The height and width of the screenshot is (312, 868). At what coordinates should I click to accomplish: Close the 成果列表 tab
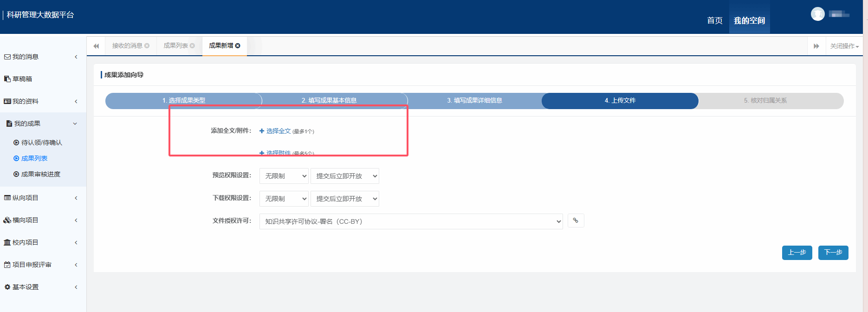tap(192, 45)
